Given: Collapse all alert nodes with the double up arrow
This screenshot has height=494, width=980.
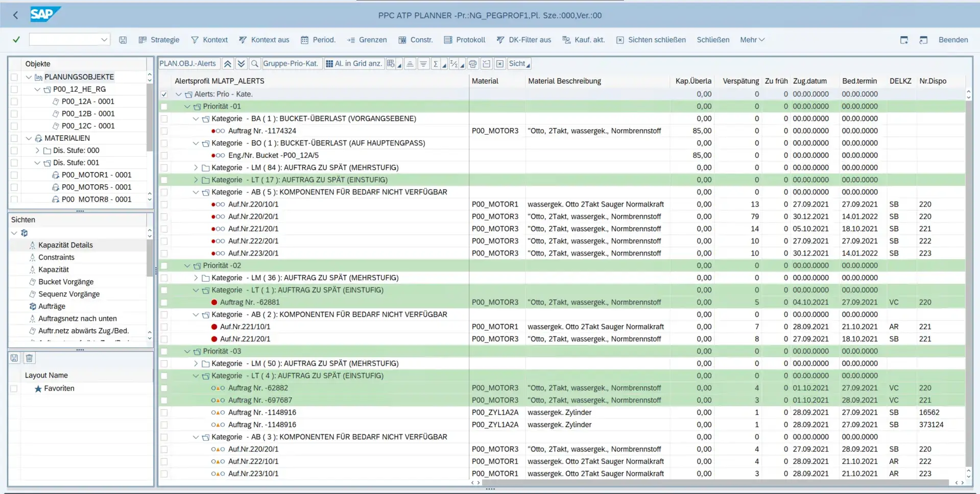Looking at the screenshot, I should pyautogui.click(x=228, y=64).
